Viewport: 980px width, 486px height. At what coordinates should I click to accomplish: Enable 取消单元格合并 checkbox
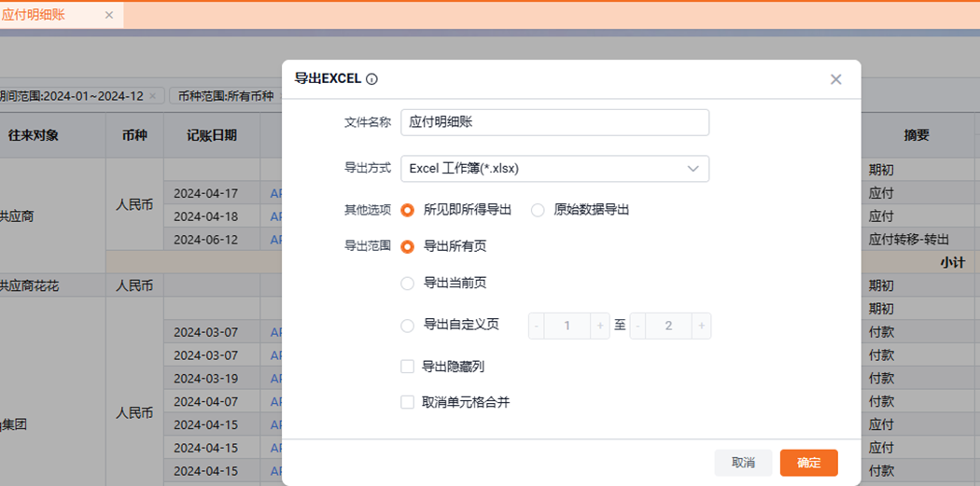pos(408,402)
